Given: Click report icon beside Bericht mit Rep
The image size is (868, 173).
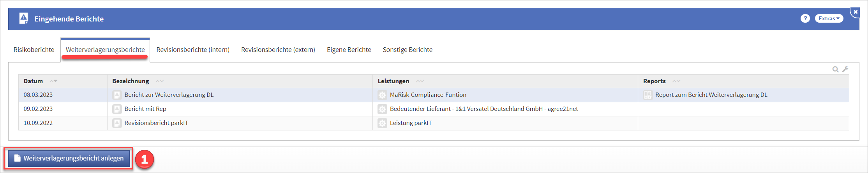Looking at the screenshot, I should (x=117, y=109).
